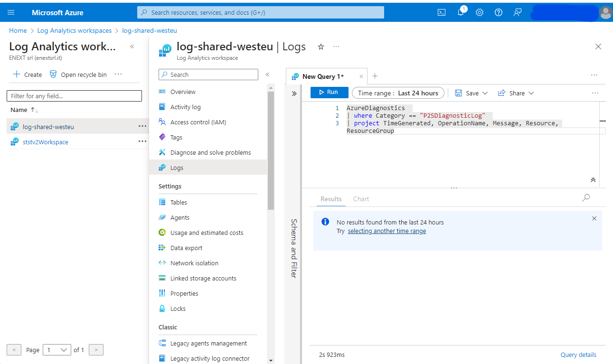
Task: Open the portal settings gear
Action: pos(480,12)
